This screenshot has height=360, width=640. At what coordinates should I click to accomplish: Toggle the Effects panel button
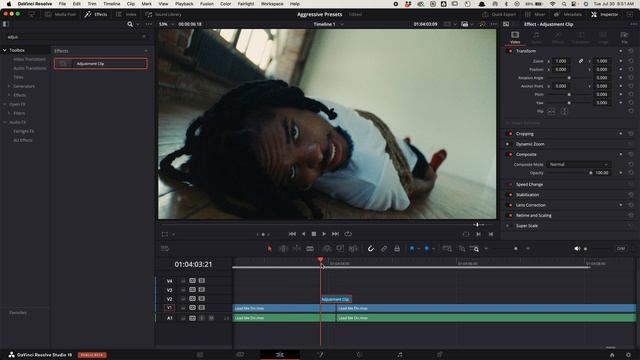click(96, 14)
